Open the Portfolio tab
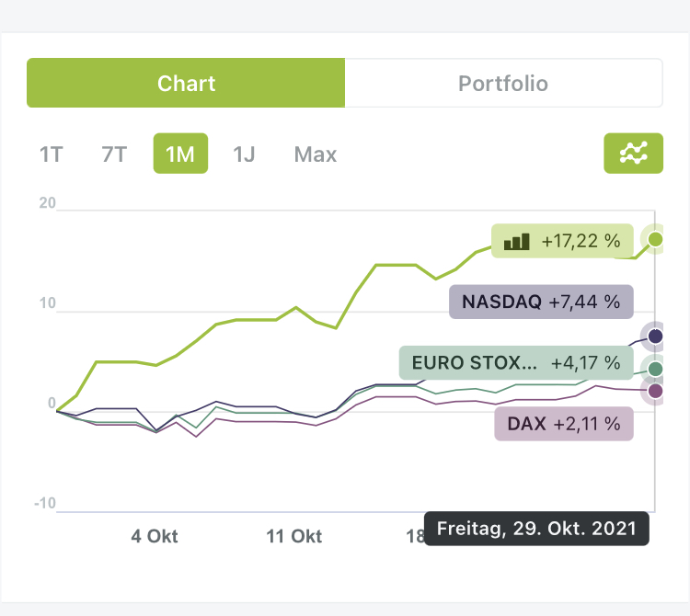The height and width of the screenshot is (616, 690). click(x=503, y=84)
